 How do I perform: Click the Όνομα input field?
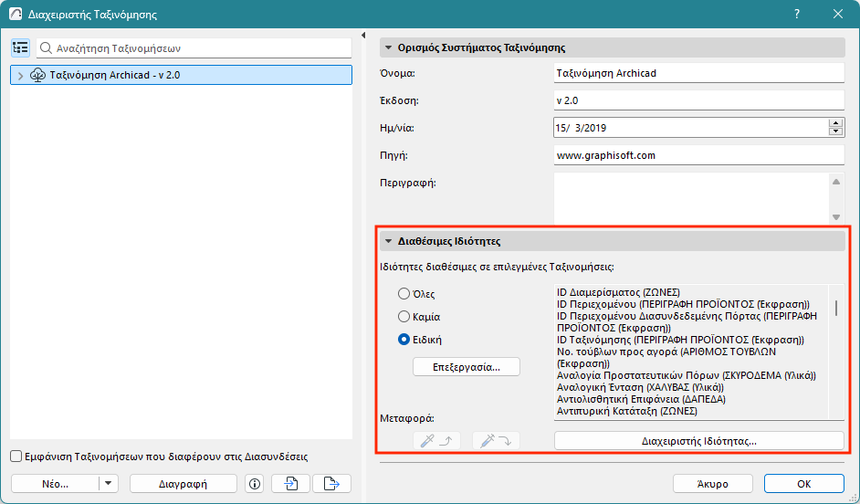[x=698, y=73]
